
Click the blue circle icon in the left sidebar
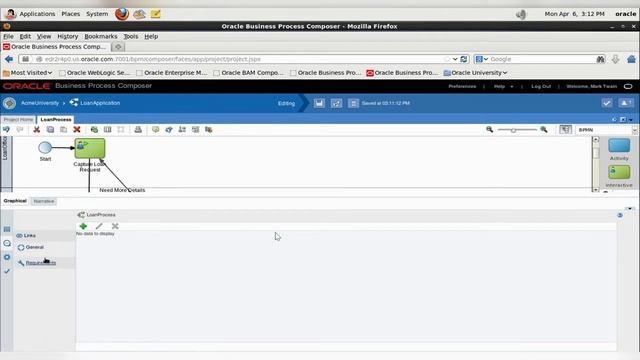click(7, 257)
